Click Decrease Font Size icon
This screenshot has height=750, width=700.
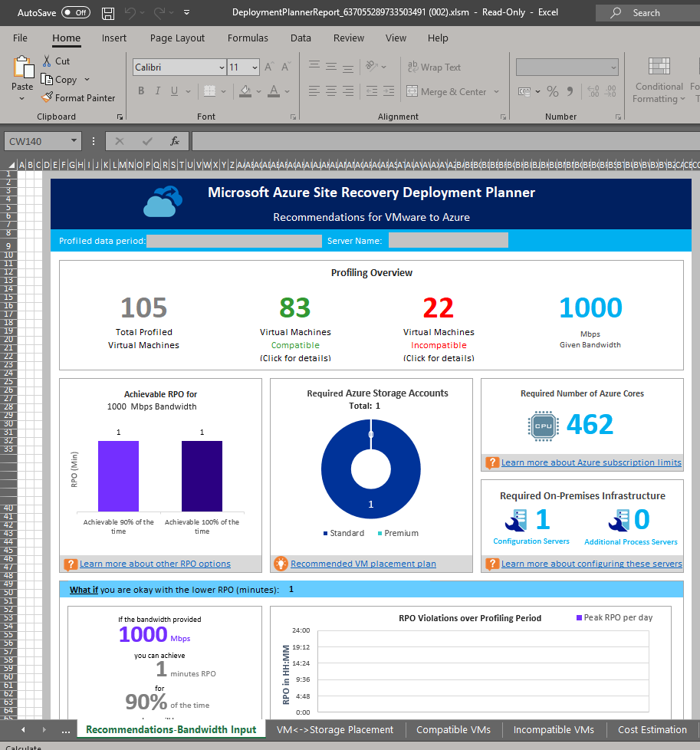pos(286,67)
